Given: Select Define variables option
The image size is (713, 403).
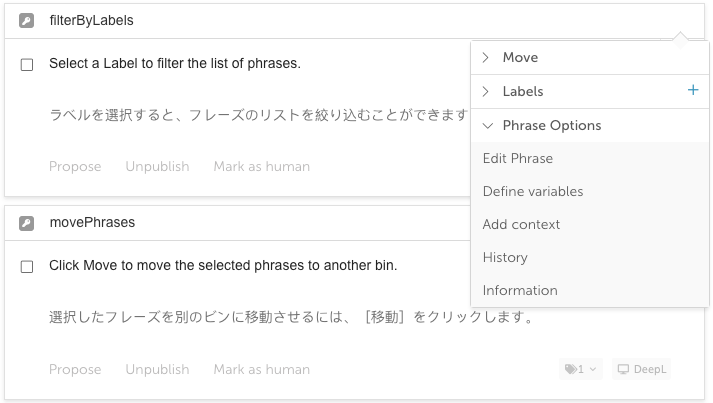Looking at the screenshot, I should [x=533, y=191].
